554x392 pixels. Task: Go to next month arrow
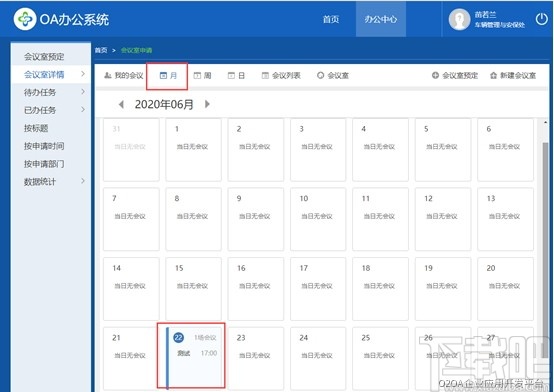207,104
